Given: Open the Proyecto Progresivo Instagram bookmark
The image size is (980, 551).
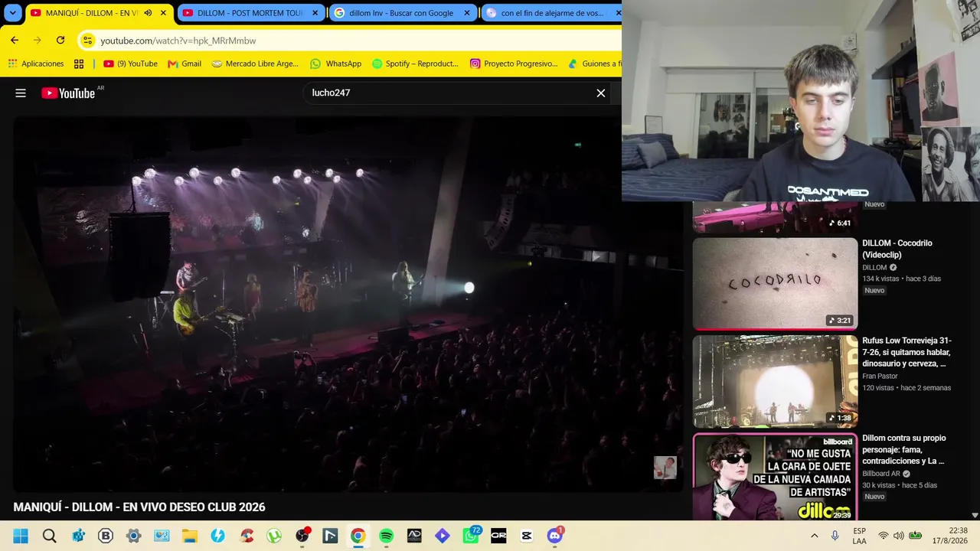Looking at the screenshot, I should (514, 64).
